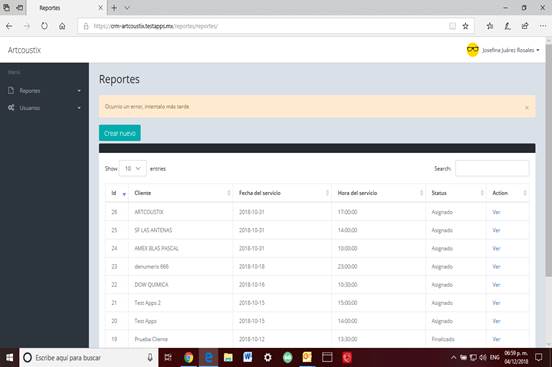Close the Reportes browser tab
Screen dimensions: 552x367
click(x=100, y=8)
